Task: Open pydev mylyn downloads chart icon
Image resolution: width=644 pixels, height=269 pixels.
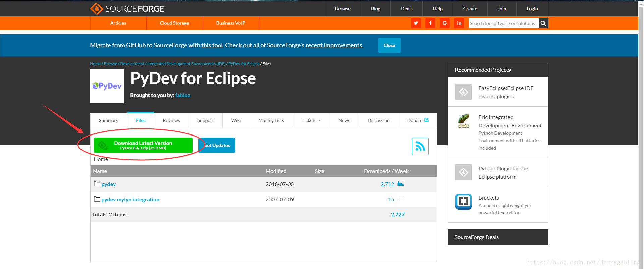Action: coord(400,199)
